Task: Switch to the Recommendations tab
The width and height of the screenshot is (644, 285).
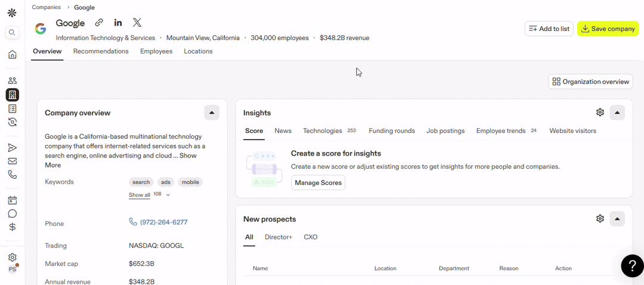Action: [x=101, y=51]
